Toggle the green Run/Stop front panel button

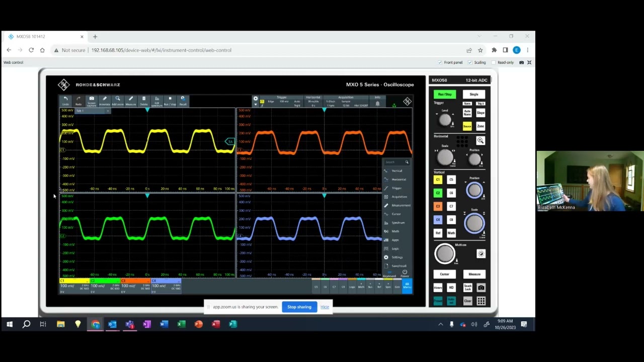click(x=445, y=95)
